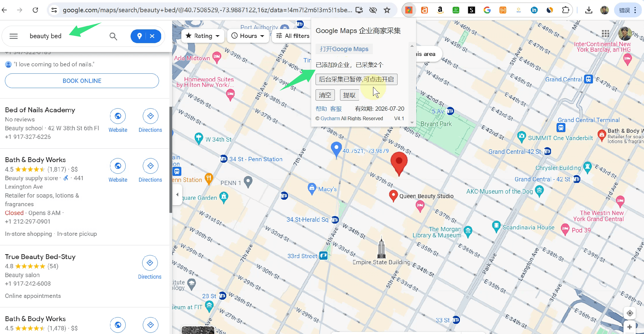Open Bed of Nails Academy website

(118, 116)
